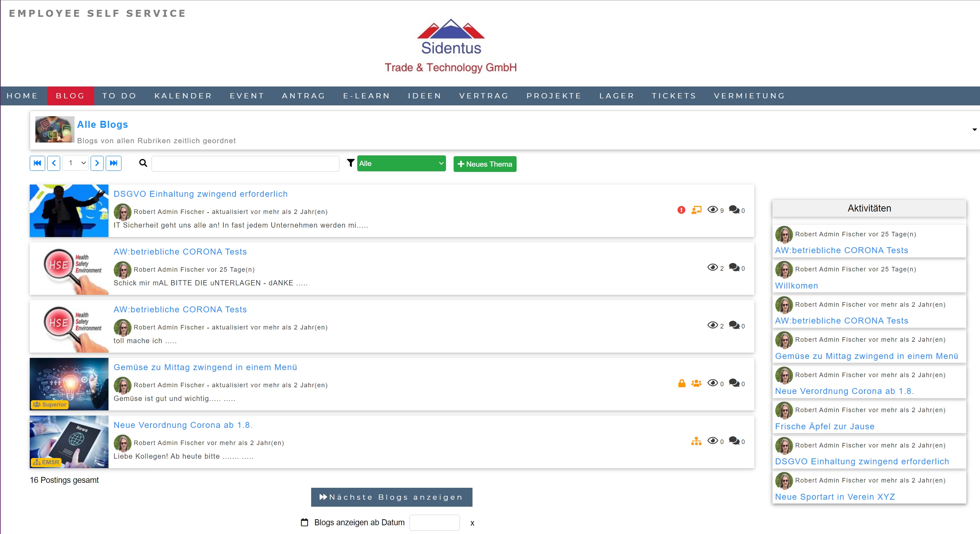
Task: Click the red alert icon on DSGVO post
Action: (681, 210)
